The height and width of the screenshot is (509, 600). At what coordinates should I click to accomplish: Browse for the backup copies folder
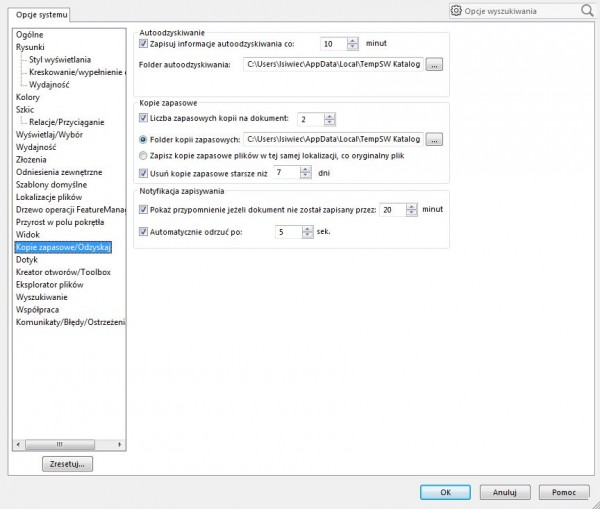pyautogui.click(x=433, y=139)
